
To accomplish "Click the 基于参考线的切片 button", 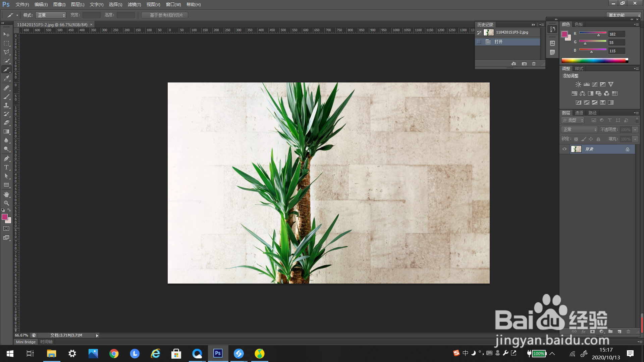I will (165, 15).
